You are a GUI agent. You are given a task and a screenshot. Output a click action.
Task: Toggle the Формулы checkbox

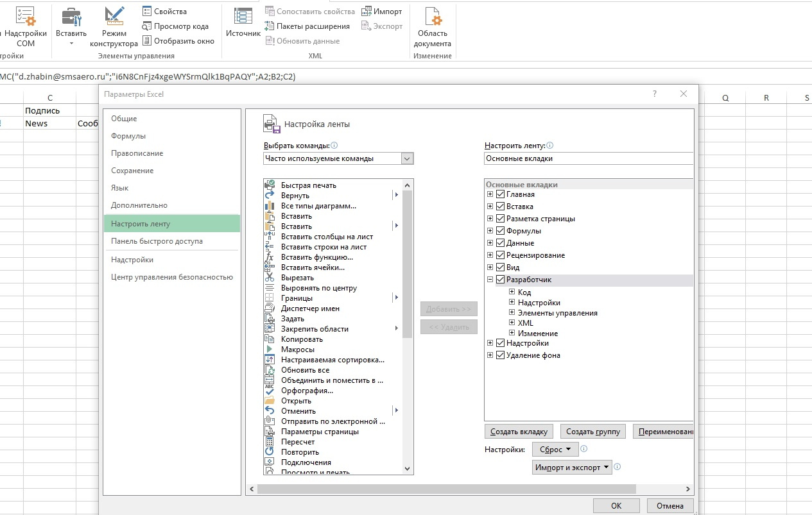tap(501, 231)
